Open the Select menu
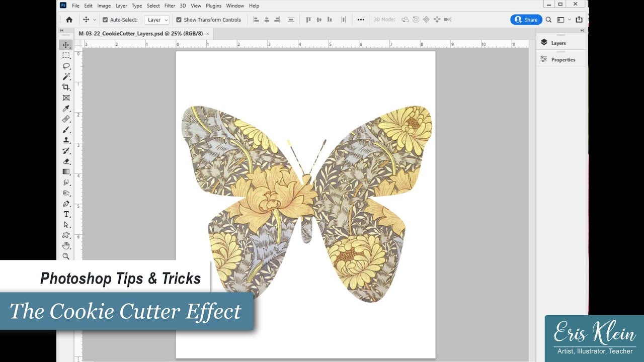 click(x=153, y=6)
